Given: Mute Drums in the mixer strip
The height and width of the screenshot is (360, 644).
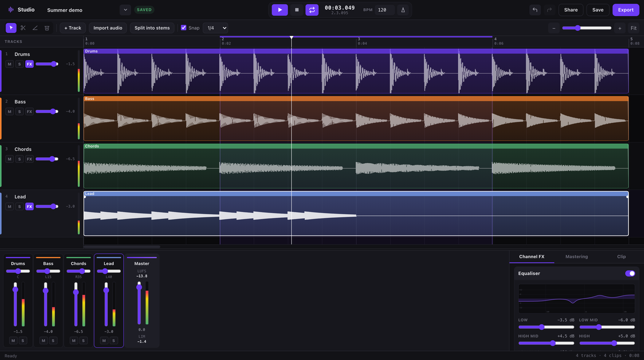Looking at the screenshot, I should (x=13, y=341).
